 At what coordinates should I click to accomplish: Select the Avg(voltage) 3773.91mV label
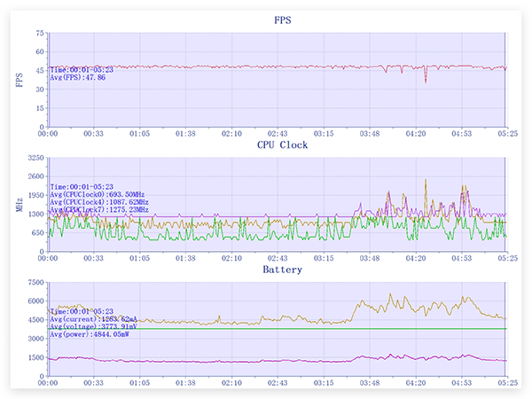pyautogui.click(x=94, y=327)
